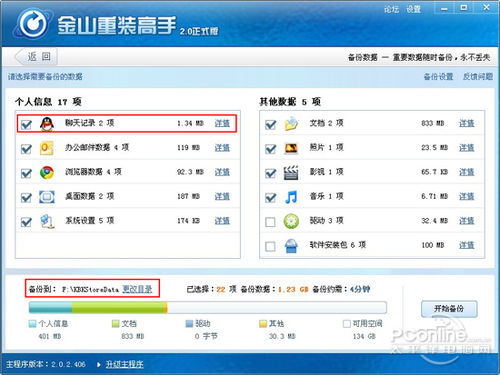Viewport: 500px width, 375px height.
Task: Click the 1.34 MB size in 聊天记录 row
Action: pos(190,123)
